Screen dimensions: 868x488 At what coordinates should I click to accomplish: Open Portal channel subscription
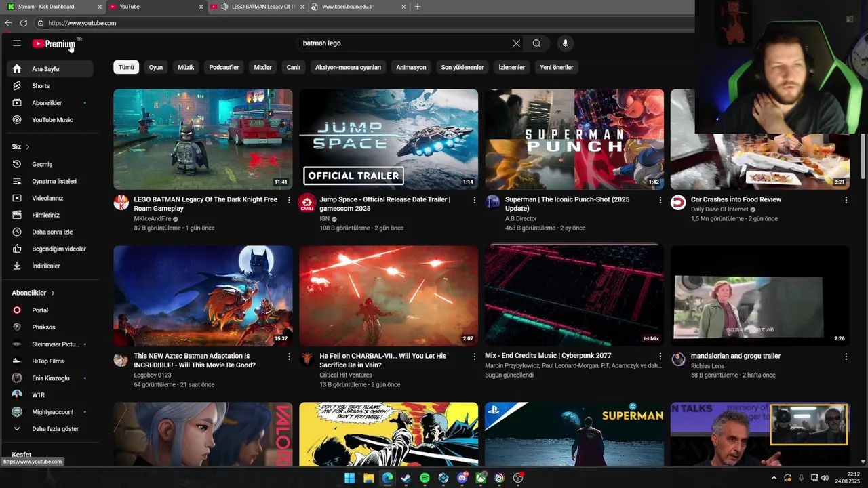point(50,310)
